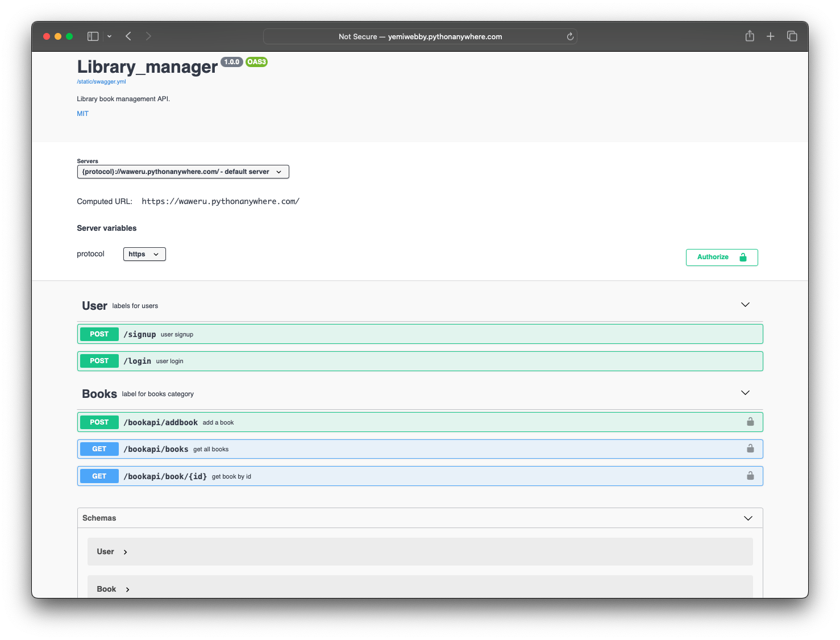Click the MIT license link
This screenshot has height=640, width=840.
(x=82, y=113)
